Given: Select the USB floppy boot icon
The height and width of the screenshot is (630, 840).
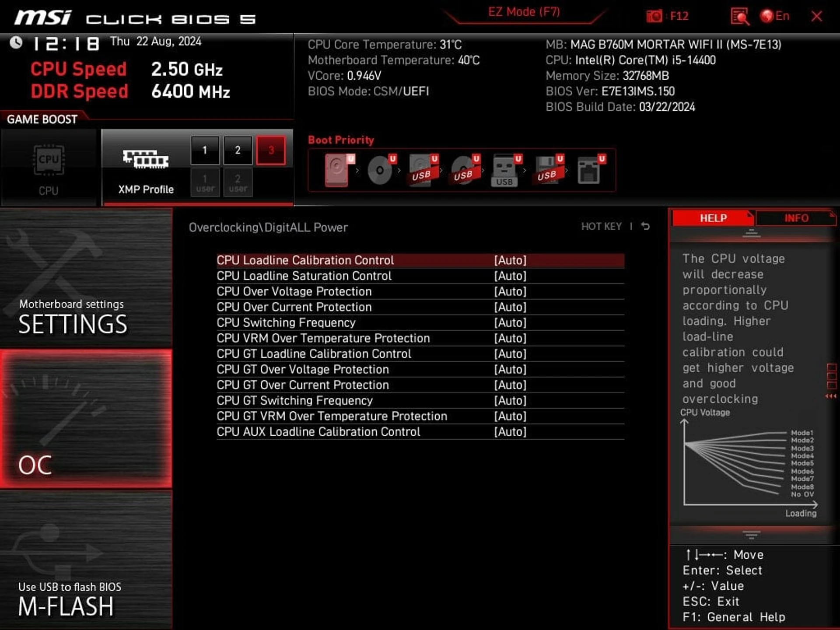Looking at the screenshot, I should (549, 170).
